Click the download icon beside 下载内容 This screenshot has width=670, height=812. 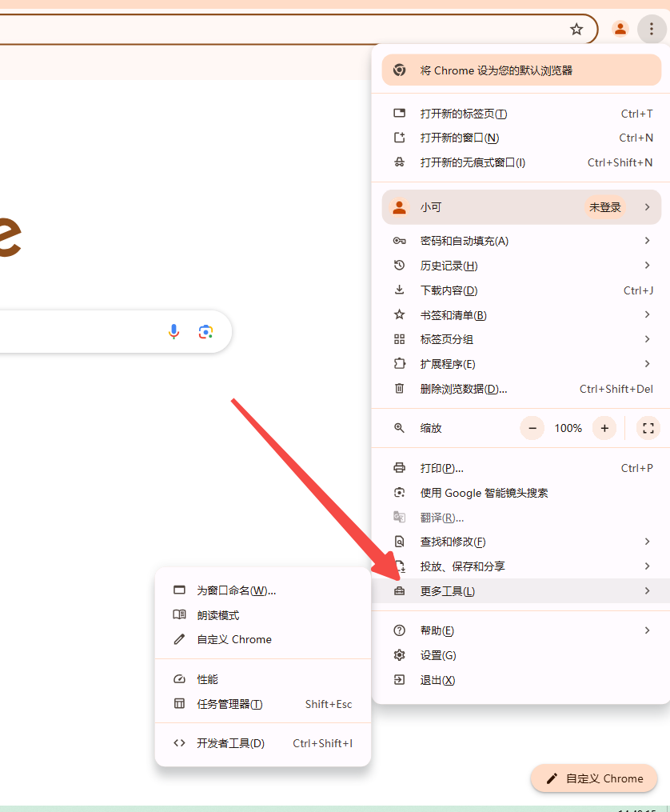[x=400, y=290]
